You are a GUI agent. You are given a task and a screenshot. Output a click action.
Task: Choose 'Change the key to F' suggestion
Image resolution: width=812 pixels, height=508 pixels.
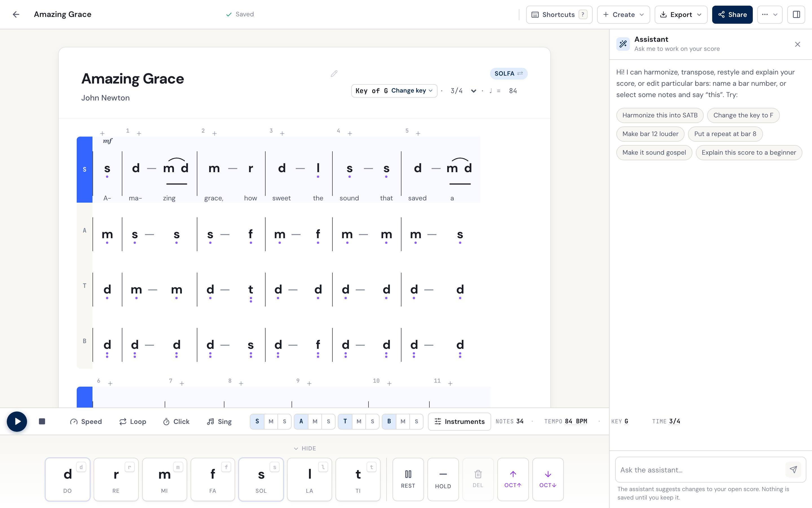[x=743, y=115]
